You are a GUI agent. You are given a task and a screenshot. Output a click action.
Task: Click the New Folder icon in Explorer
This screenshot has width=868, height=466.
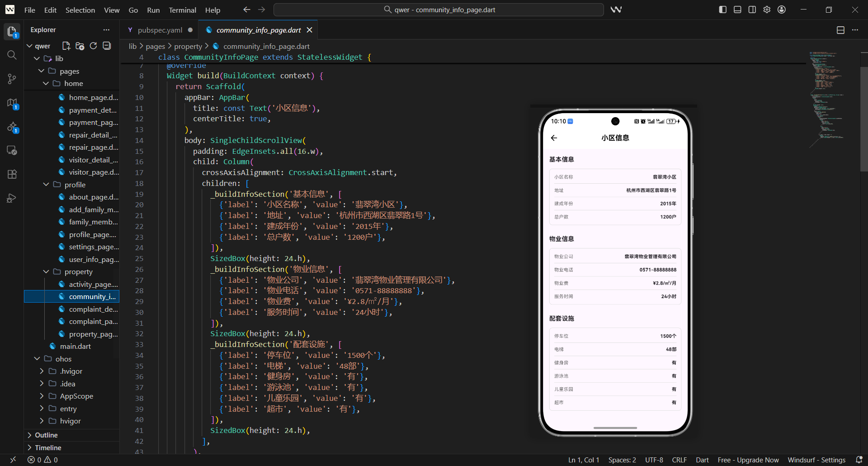click(80, 46)
